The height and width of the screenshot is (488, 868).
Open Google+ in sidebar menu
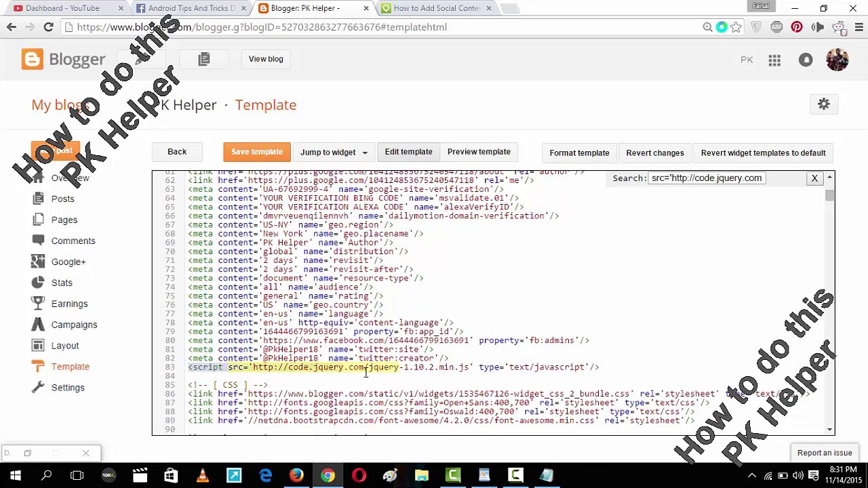pos(68,262)
